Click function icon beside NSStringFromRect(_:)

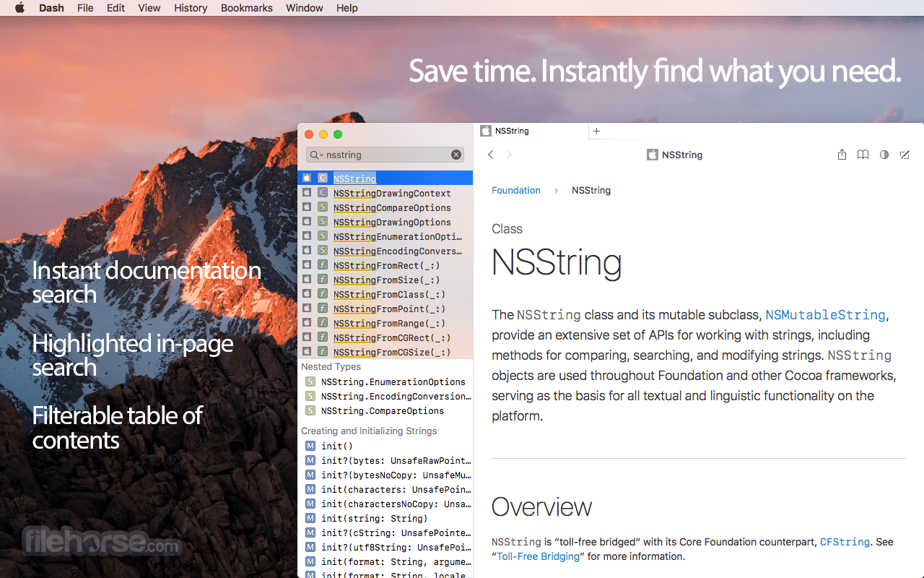coord(323,265)
